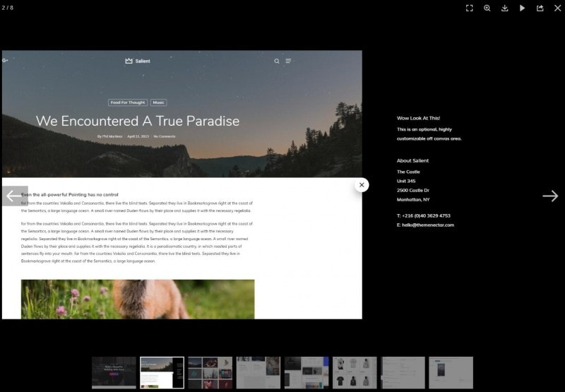Go to the previous image arrow
Viewport: 565px width, 392px height.
[13, 196]
